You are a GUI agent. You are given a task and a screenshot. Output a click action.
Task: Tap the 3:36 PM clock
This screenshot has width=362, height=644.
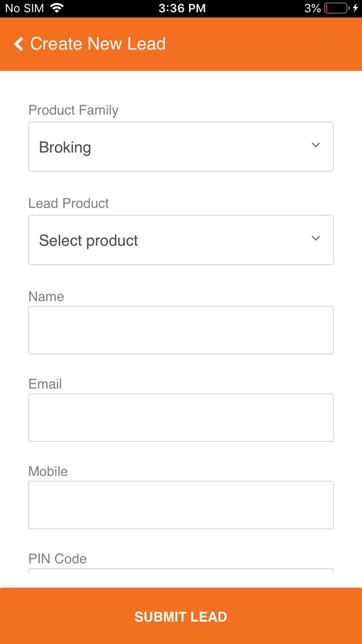[x=182, y=8]
